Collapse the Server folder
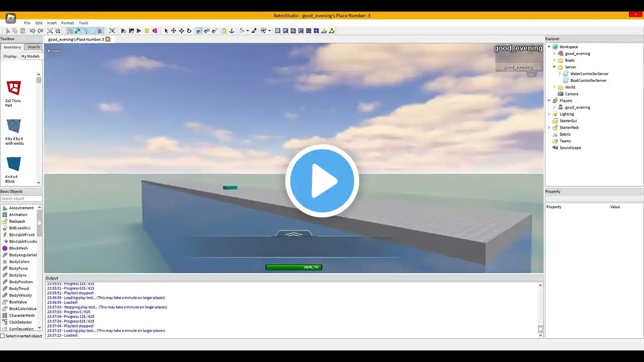Image resolution: width=644 pixels, height=362 pixels. click(x=554, y=67)
